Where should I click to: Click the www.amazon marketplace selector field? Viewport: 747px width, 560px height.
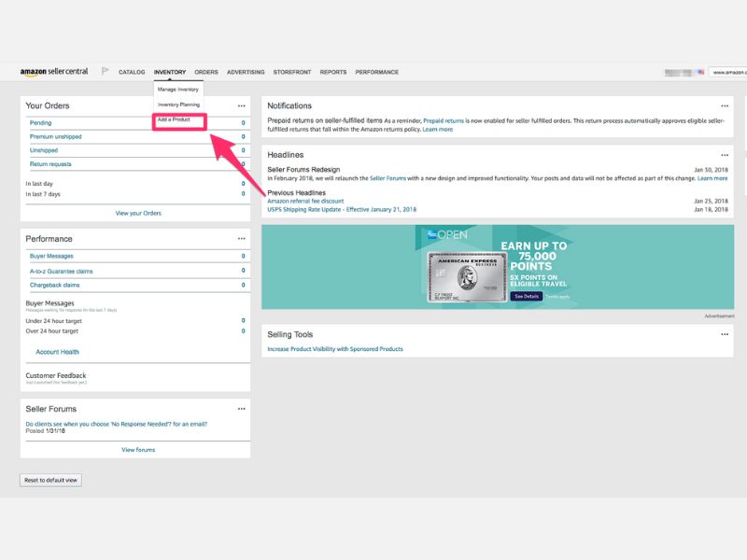pos(728,73)
